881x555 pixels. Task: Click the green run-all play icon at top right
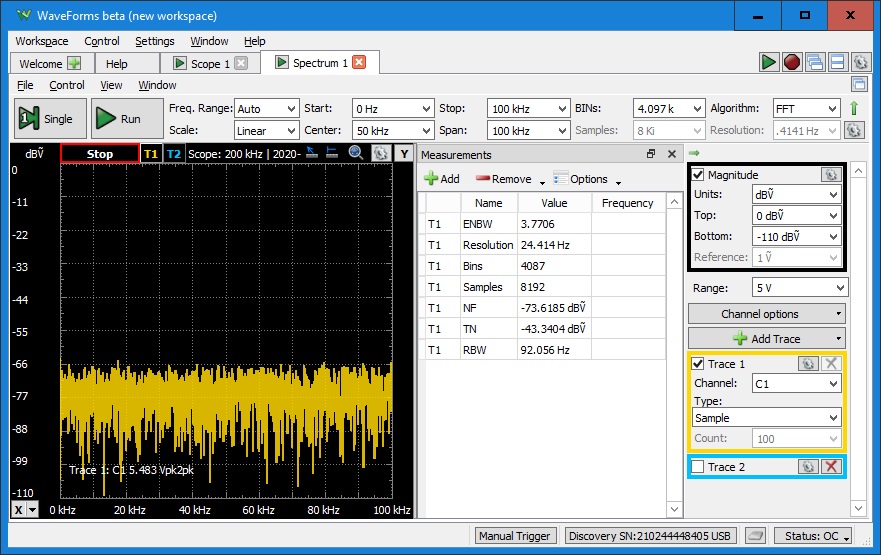click(768, 63)
